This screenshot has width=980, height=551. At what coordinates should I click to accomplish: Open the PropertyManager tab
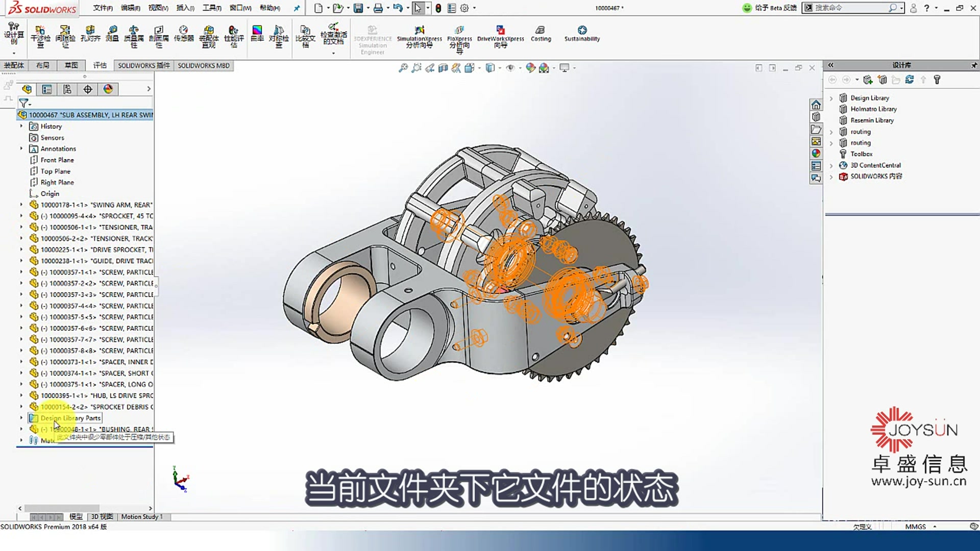click(47, 89)
